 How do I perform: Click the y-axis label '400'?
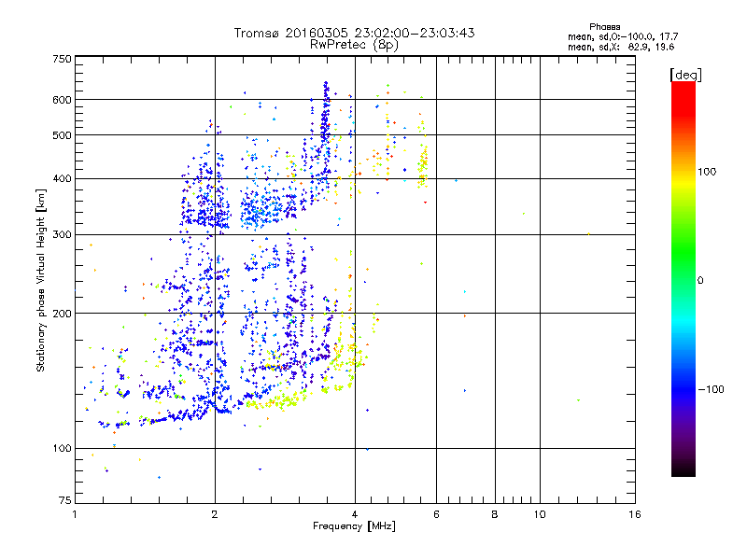click(62, 178)
